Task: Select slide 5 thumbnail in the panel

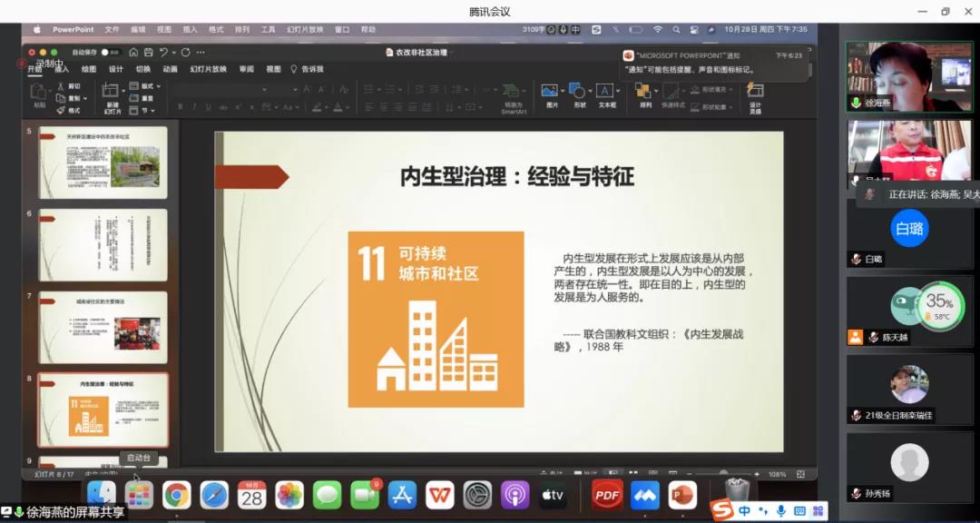Action: click(103, 163)
